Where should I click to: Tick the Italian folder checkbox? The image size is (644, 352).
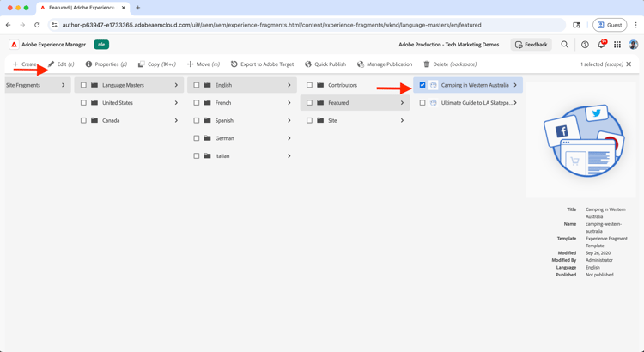tap(197, 155)
